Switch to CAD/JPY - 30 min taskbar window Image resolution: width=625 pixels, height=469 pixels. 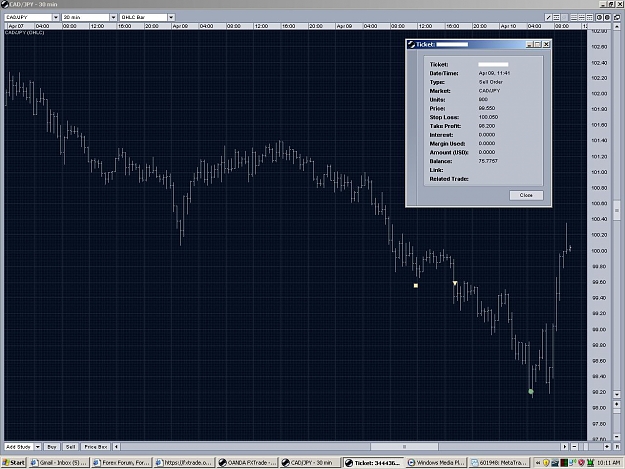click(x=310, y=463)
